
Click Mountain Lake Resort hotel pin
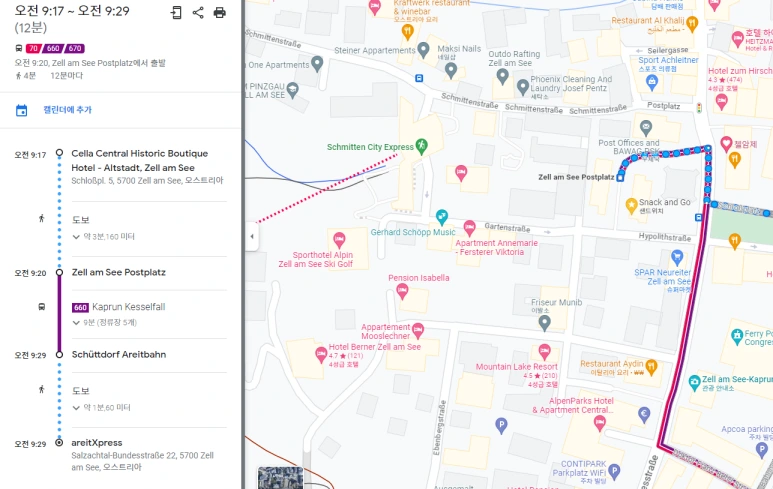(544, 352)
